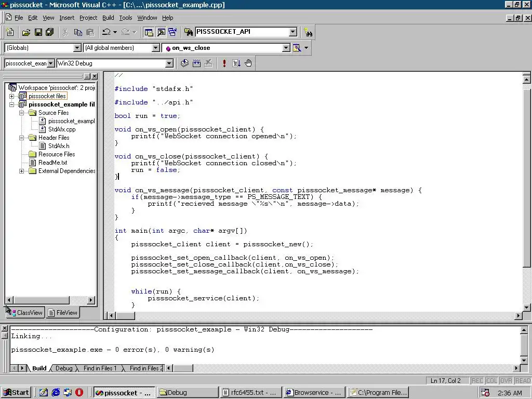Click the Stop Build icon
532x399 pixels.
click(208, 63)
